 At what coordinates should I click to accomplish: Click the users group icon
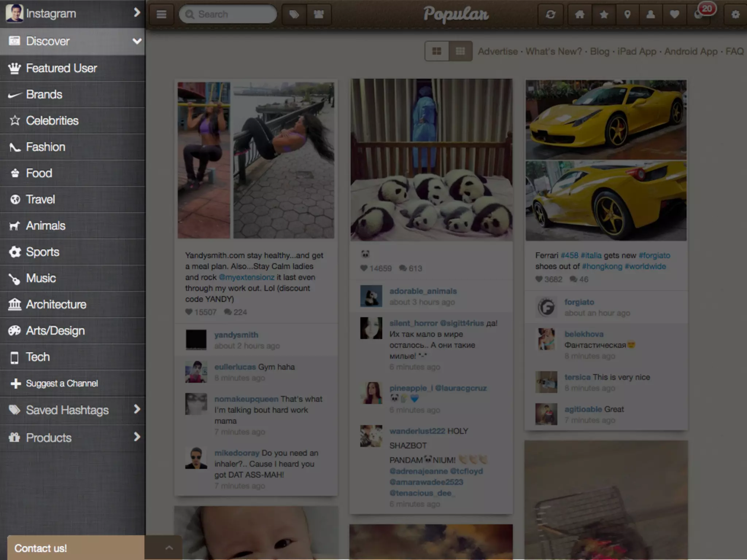(x=319, y=14)
